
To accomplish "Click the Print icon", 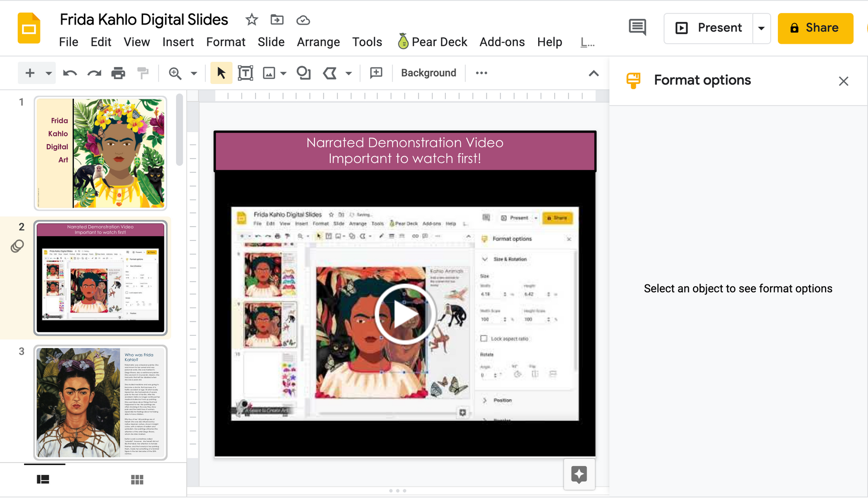I will [x=119, y=73].
